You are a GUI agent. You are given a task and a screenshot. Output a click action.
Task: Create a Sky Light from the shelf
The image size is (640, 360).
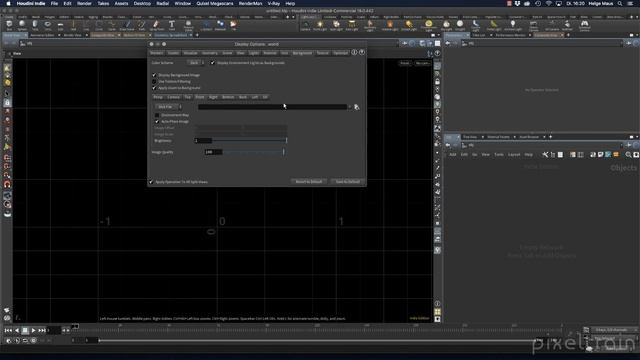pyautogui.click(x=446, y=26)
